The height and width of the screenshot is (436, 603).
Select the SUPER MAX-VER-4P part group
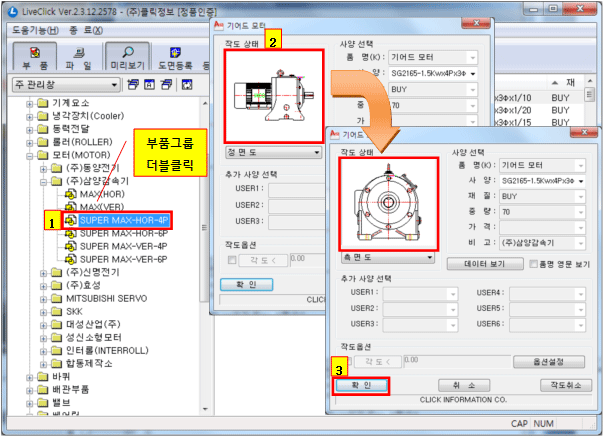click(123, 246)
